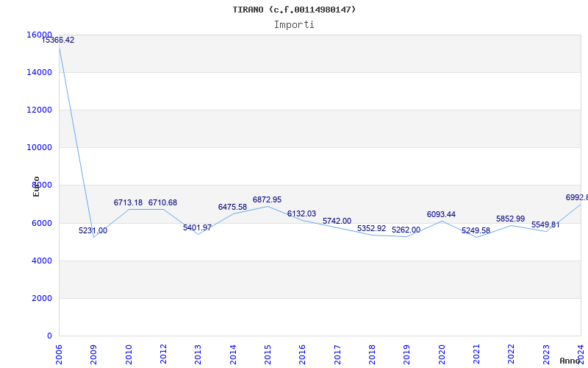588x368 pixels.
Task: Click the x-axis year 2013
Action: [198, 354]
